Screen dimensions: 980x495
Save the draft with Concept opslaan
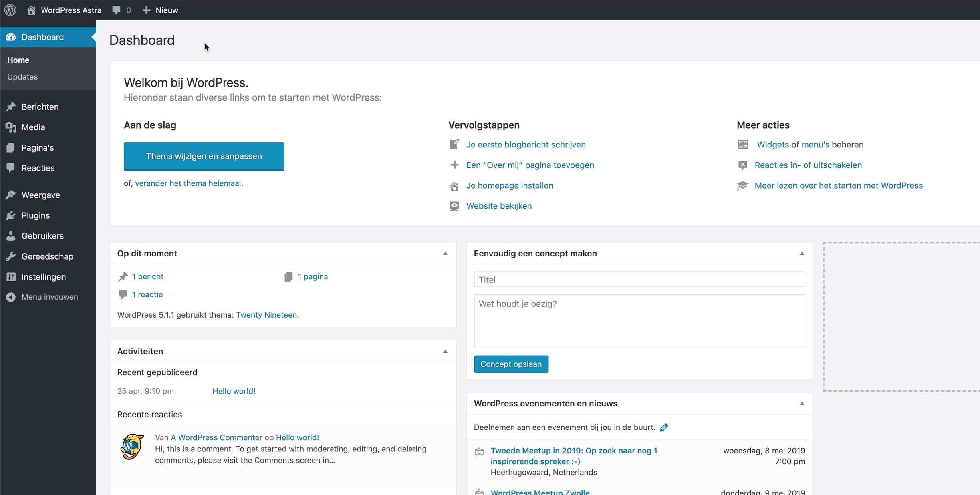click(x=511, y=364)
